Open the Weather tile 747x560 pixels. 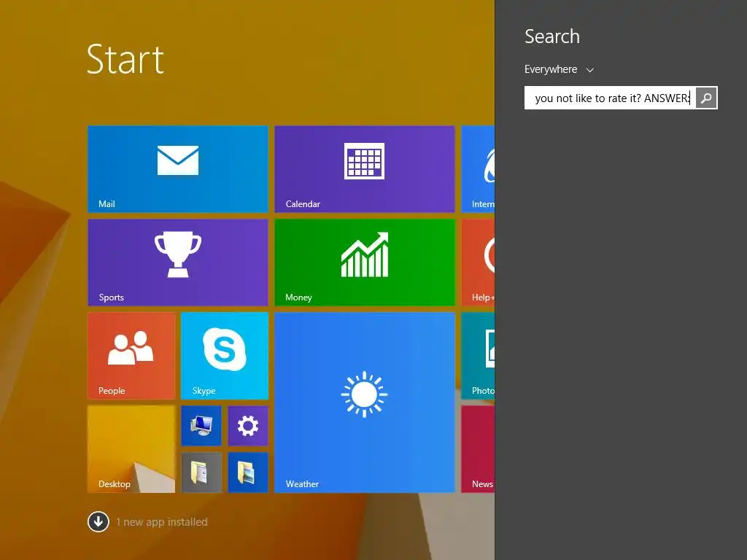tap(365, 402)
